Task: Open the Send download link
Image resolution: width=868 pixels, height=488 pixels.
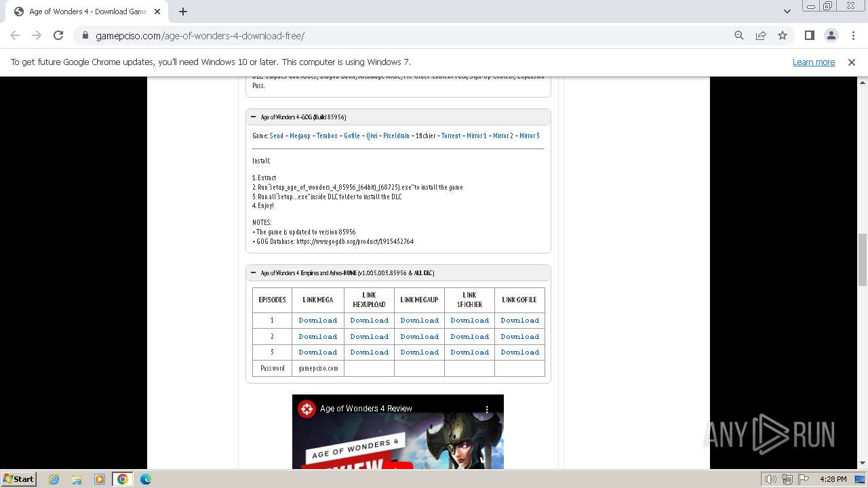Action: tap(277, 136)
